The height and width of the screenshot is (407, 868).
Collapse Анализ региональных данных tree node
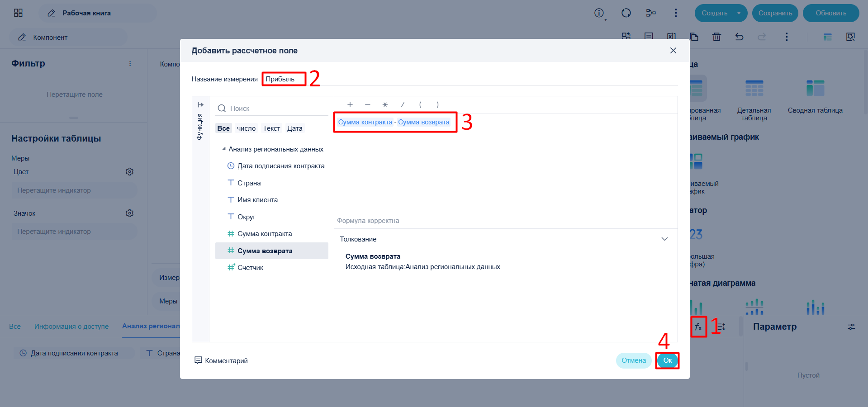point(223,149)
